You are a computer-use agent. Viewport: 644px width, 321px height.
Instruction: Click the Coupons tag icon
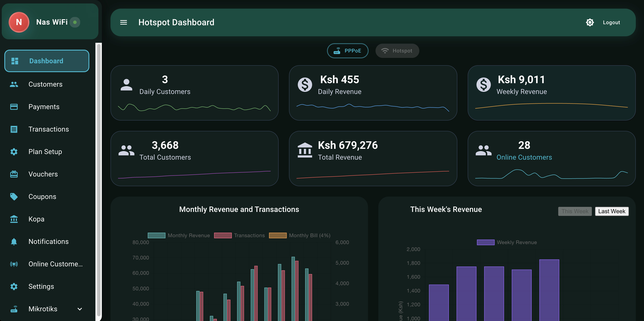pyautogui.click(x=14, y=197)
